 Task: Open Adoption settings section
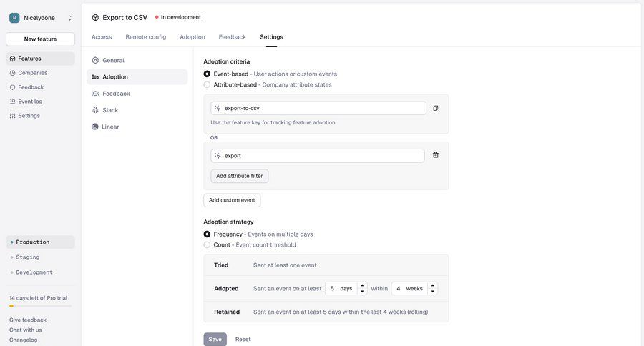pos(137,77)
